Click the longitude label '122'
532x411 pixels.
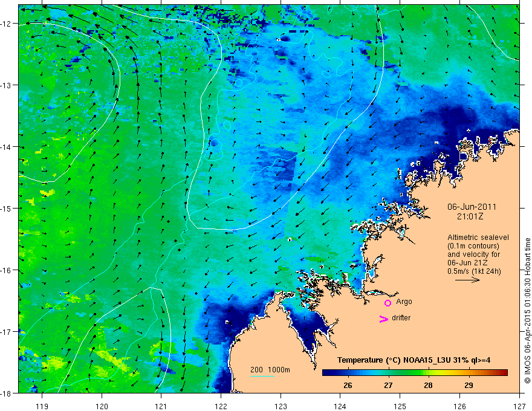[221, 406]
